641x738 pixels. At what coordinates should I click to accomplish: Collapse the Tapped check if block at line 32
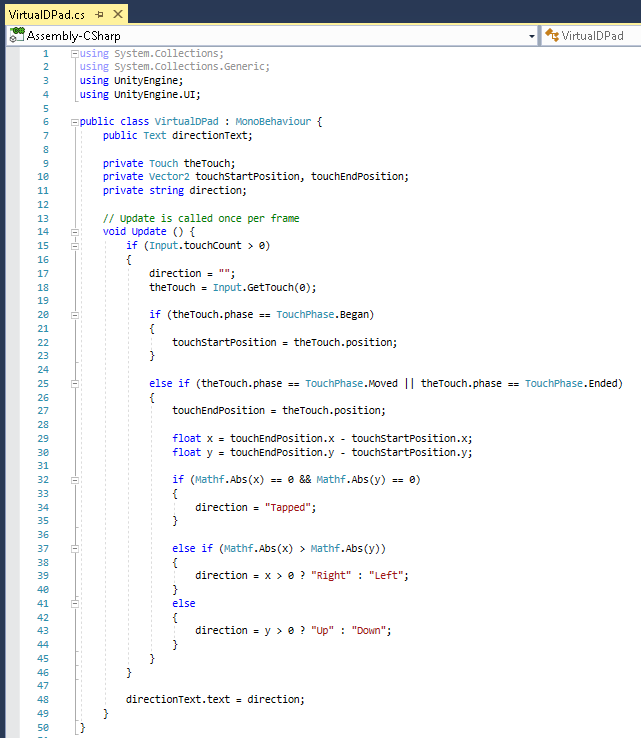pyautogui.click(x=74, y=479)
